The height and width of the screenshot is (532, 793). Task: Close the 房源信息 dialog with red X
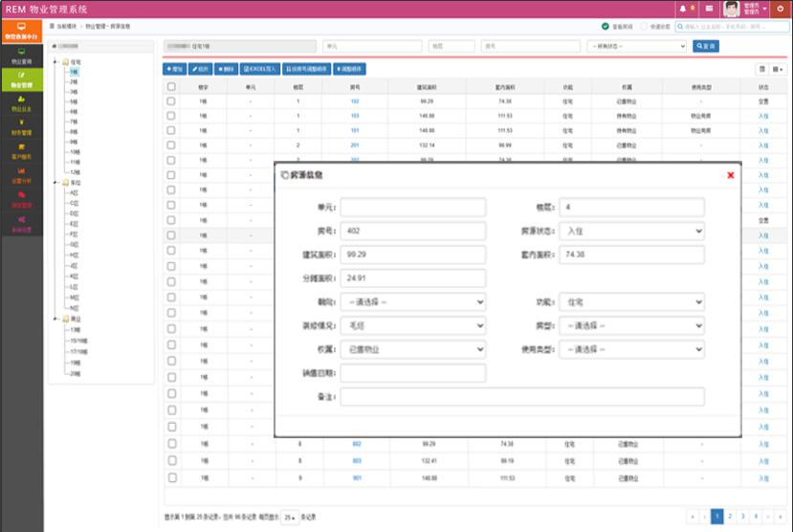pyautogui.click(x=730, y=175)
